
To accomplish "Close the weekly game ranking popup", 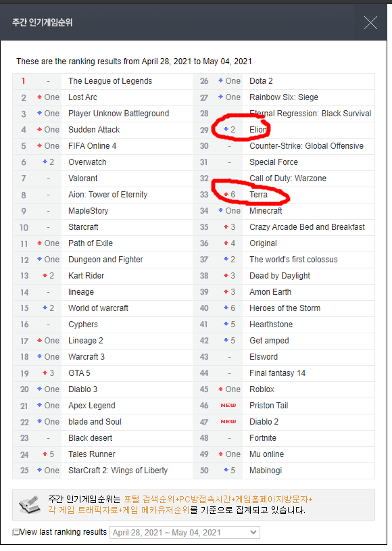I will click(370, 23).
